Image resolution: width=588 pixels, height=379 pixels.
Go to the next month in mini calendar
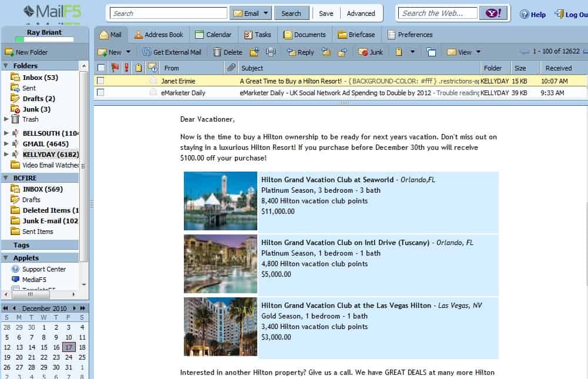click(x=74, y=308)
